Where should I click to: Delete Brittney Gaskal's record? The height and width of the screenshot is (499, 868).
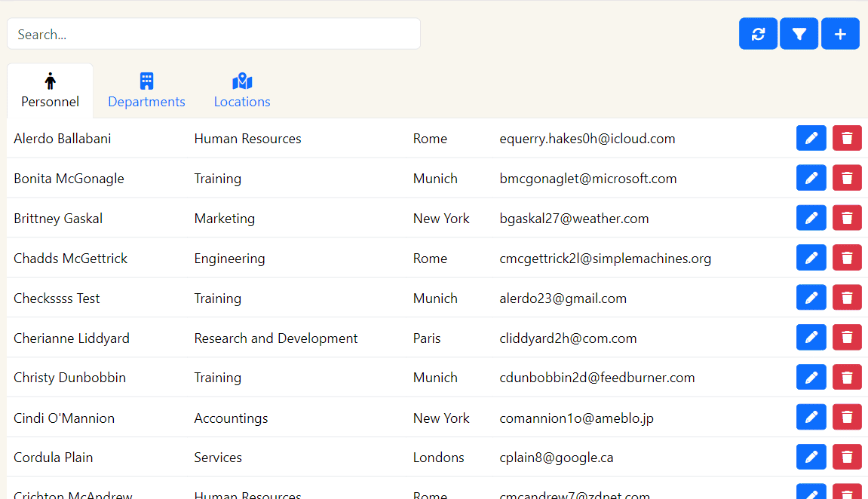click(847, 219)
